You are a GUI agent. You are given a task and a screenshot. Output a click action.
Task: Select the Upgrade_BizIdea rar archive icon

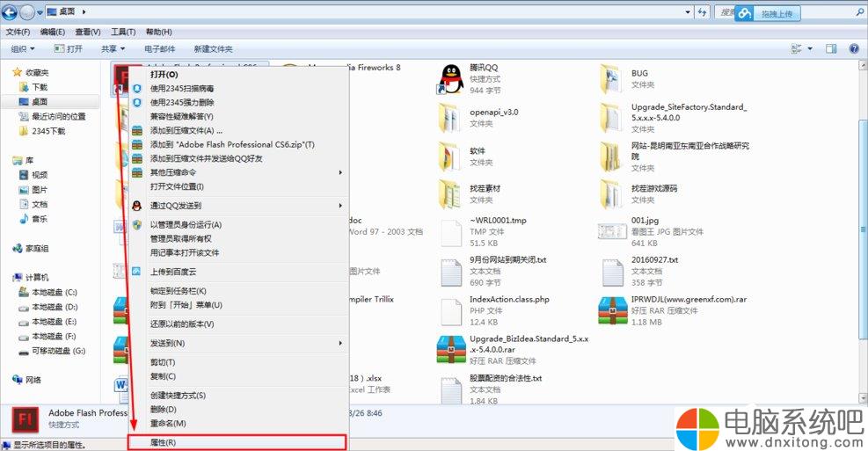click(x=451, y=350)
